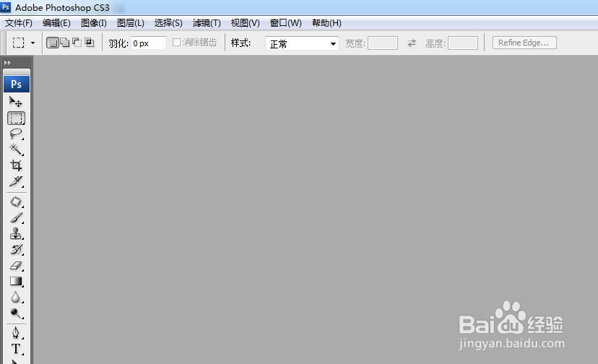The height and width of the screenshot is (364, 598).
Task: Open the 图层(L) menu
Action: (x=131, y=23)
